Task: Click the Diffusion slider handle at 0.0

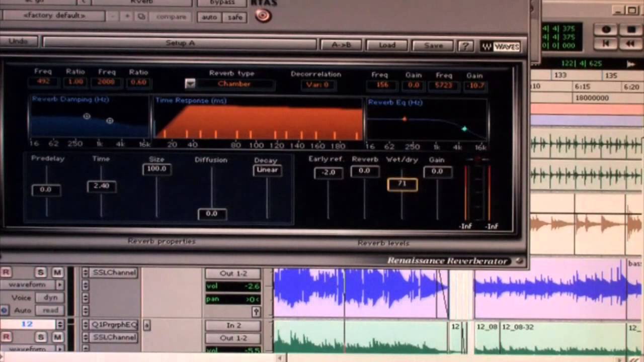Action: coord(212,214)
